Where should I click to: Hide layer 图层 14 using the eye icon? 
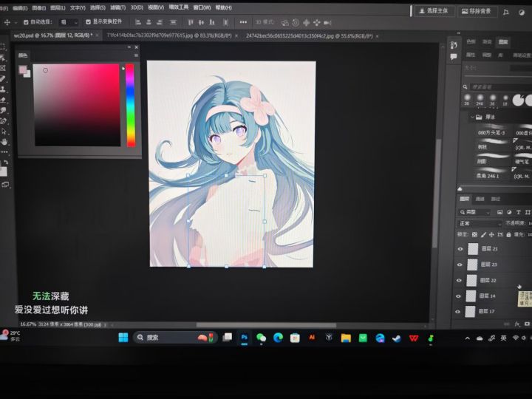coord(460,296)
